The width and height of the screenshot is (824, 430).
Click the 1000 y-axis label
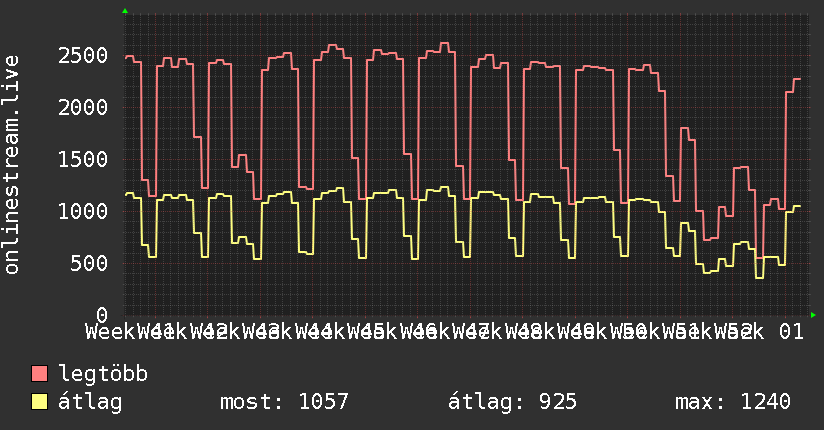coord(83,211)
